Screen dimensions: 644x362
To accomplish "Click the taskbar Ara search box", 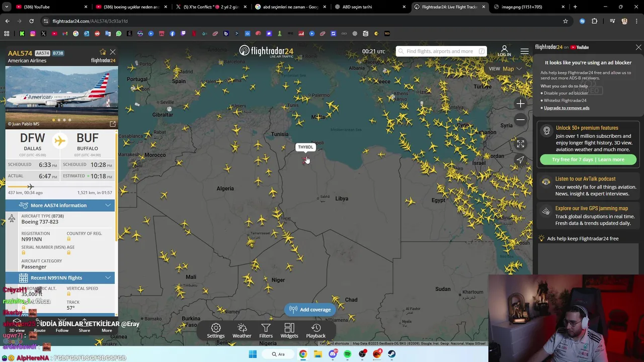I will pyautogui.click(x=278, y=354).
